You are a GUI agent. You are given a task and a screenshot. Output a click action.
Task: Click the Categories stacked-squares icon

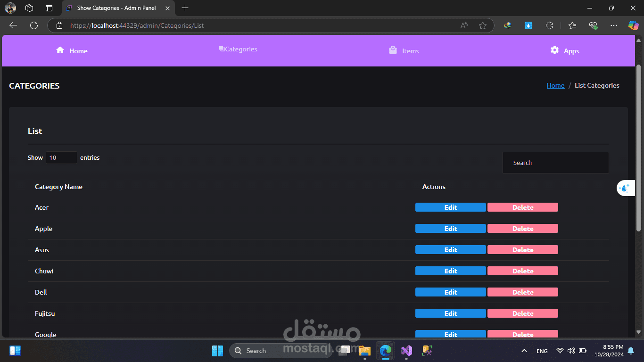point(222,49)
